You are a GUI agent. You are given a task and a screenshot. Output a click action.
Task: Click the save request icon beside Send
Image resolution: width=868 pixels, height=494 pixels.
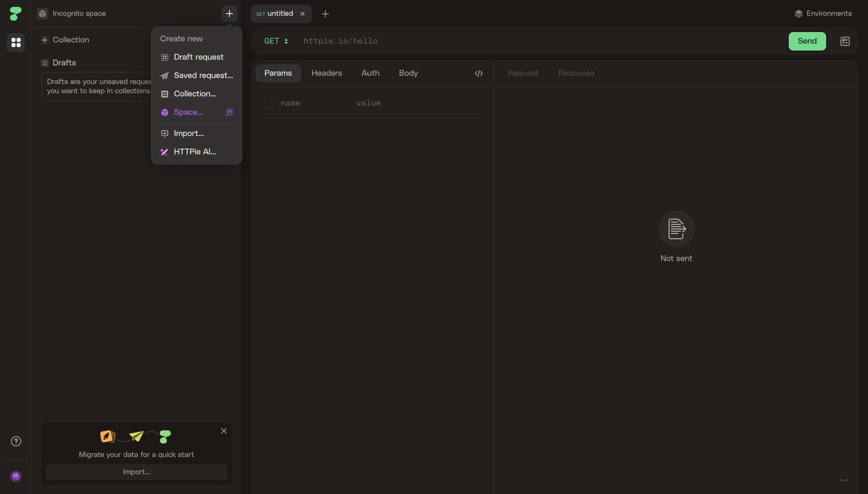(845, 41)
